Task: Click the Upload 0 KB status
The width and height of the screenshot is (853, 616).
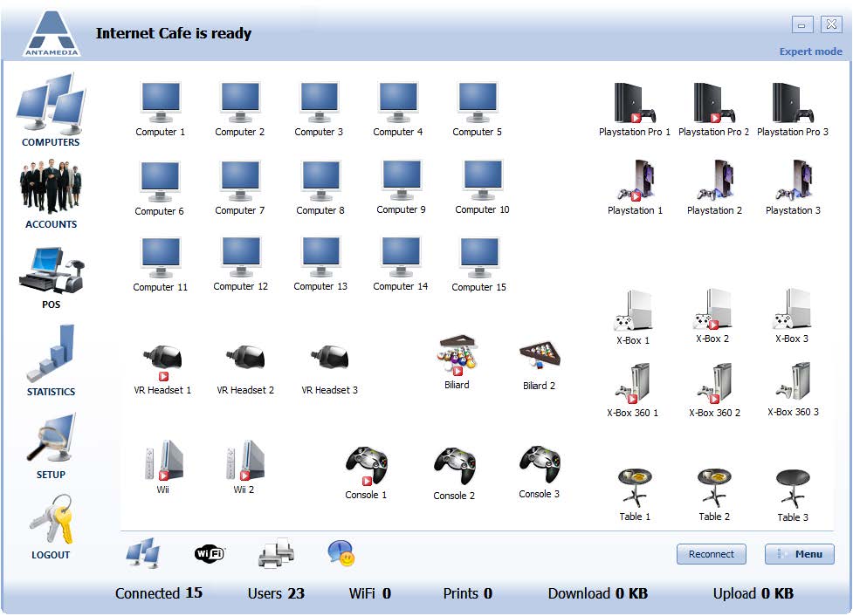Action: pos(753,593)
